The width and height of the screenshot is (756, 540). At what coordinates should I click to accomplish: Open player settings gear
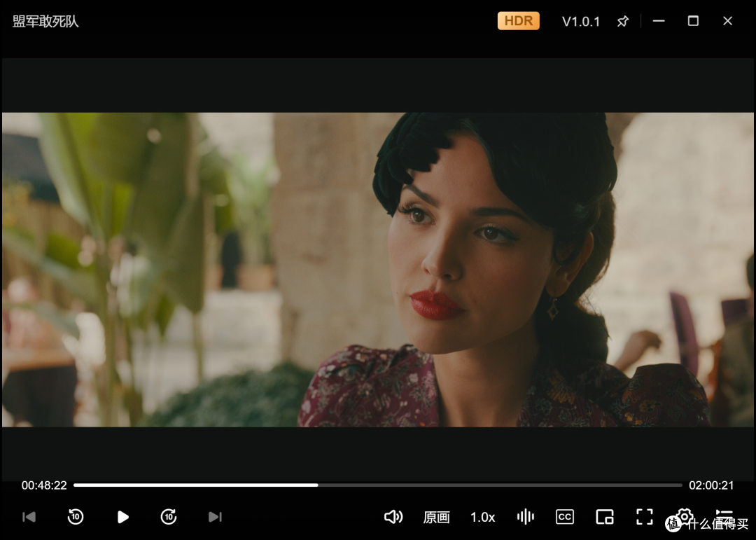pyautogui.click(x=684, y=515)
